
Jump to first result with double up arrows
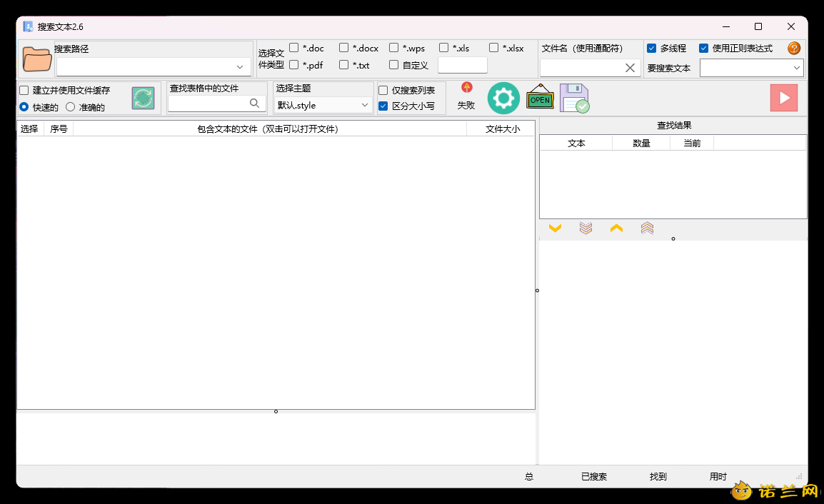(648, 228)
